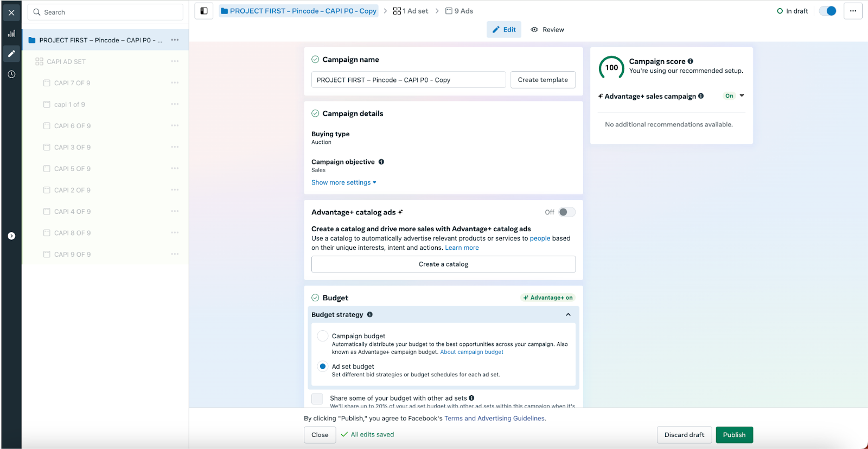Select the Campaign budget radio option
The width and height of the screenshot is (868, 449).
point(323,336)
